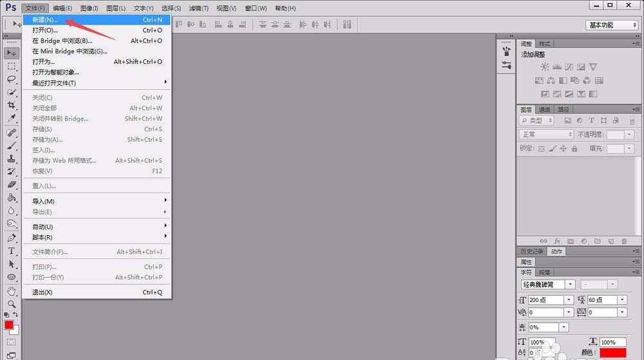
Task: Click the delete layer trash button
Action: [x=624, y=241]
